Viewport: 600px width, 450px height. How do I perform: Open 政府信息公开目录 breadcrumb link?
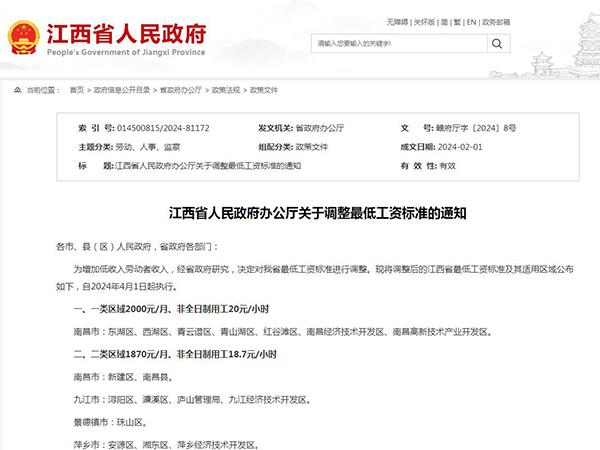click(121, 90)
